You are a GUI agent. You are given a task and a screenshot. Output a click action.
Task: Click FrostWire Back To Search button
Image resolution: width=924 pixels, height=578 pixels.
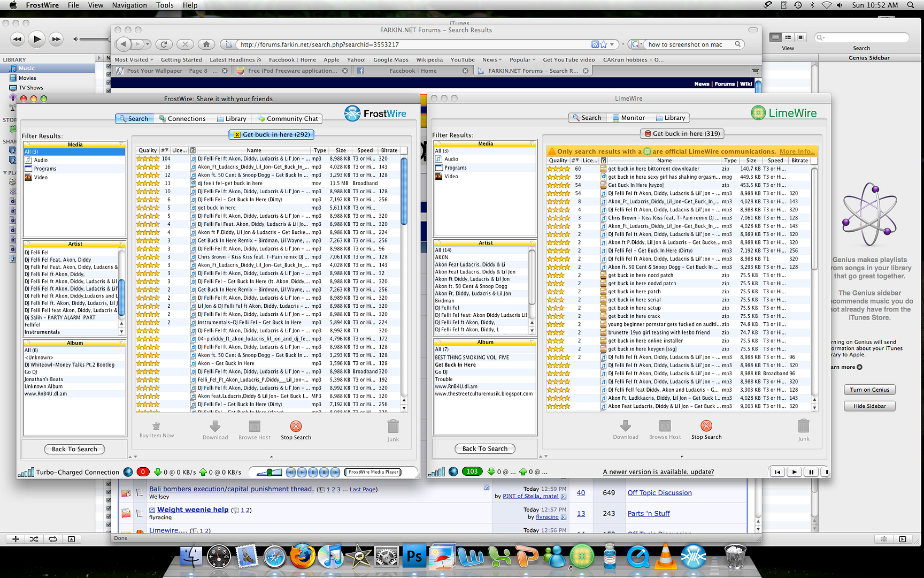74,449
